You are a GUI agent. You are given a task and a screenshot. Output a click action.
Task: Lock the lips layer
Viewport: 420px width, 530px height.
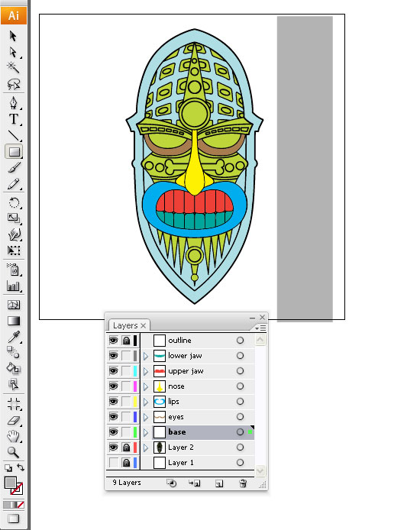(126, 402)
